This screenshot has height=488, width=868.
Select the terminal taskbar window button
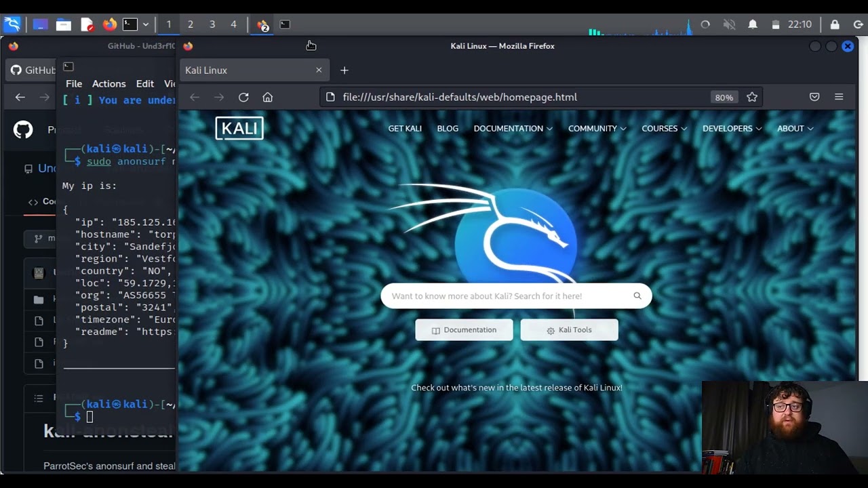tap(285, 24)
